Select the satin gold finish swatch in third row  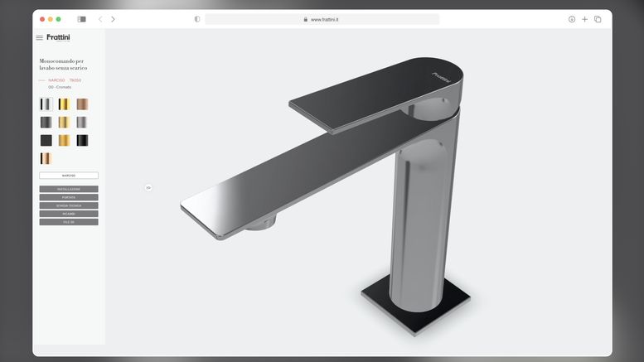click(64, 140)
